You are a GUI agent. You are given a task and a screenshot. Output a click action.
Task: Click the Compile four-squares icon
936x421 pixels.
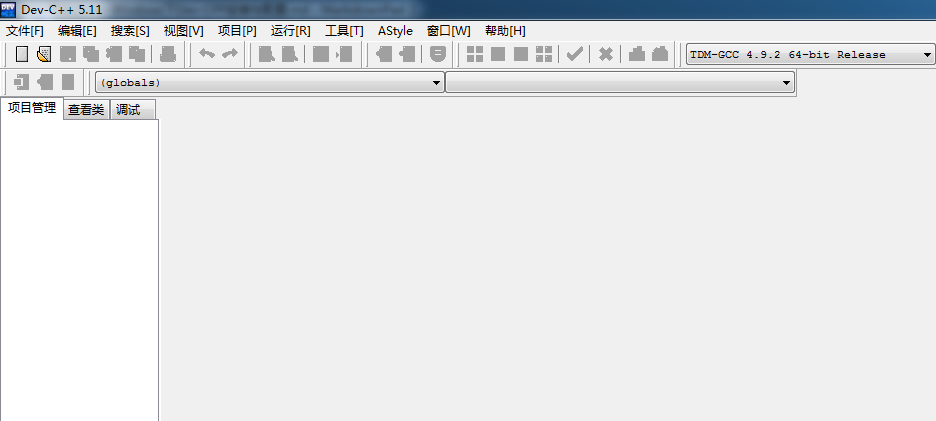[475, 54]
